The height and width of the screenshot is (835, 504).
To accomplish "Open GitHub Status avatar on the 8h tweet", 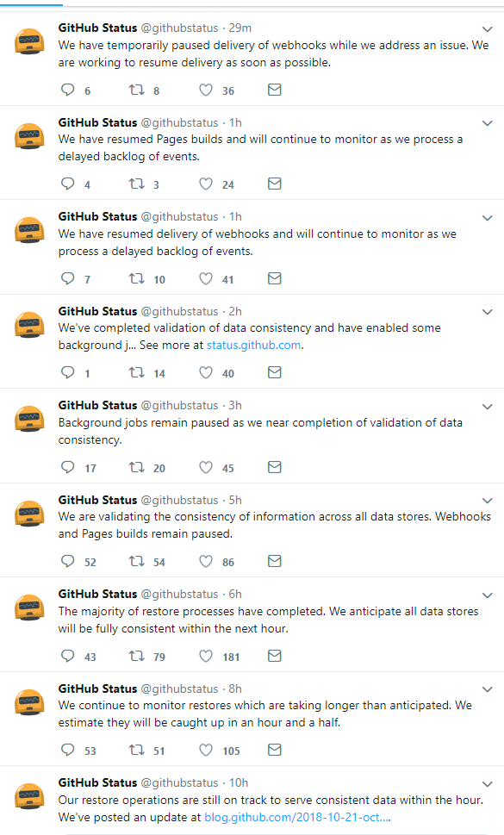I will coord(29,702).
